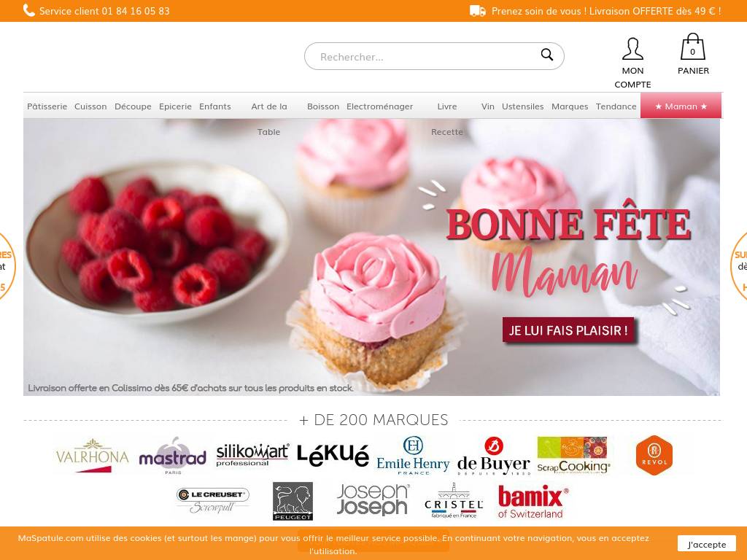Open the Revol hexagon brand logo
This screenshot has width=747, height=560.
click(x=654, y=455)
